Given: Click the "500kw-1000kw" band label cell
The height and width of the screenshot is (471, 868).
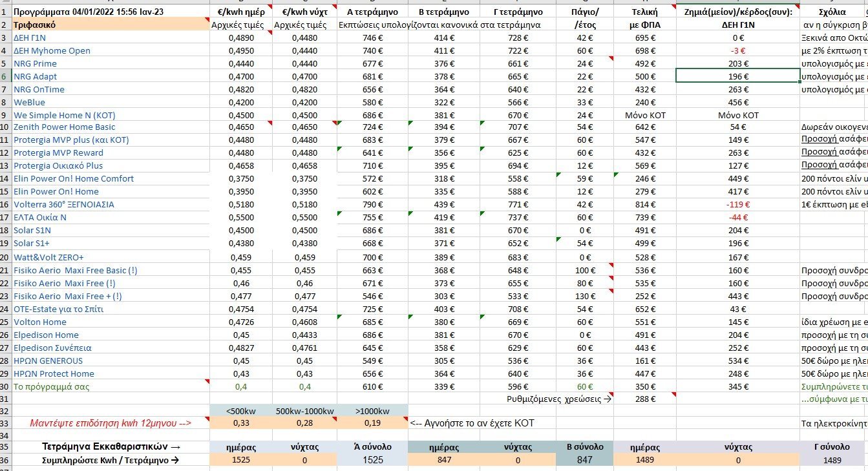Looking at the screenshot, I should point(304,412).
